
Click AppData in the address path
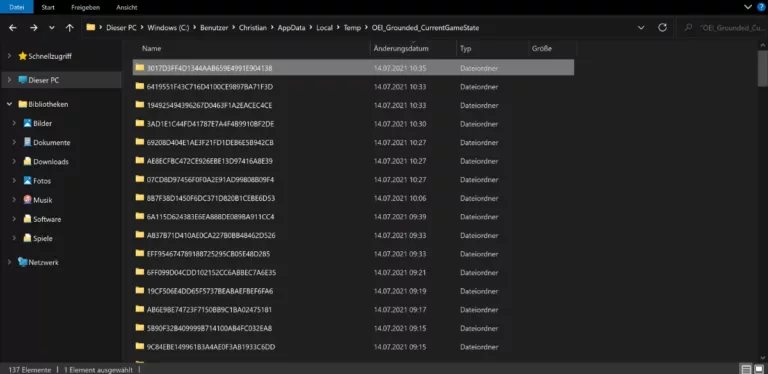click(291, 28)
